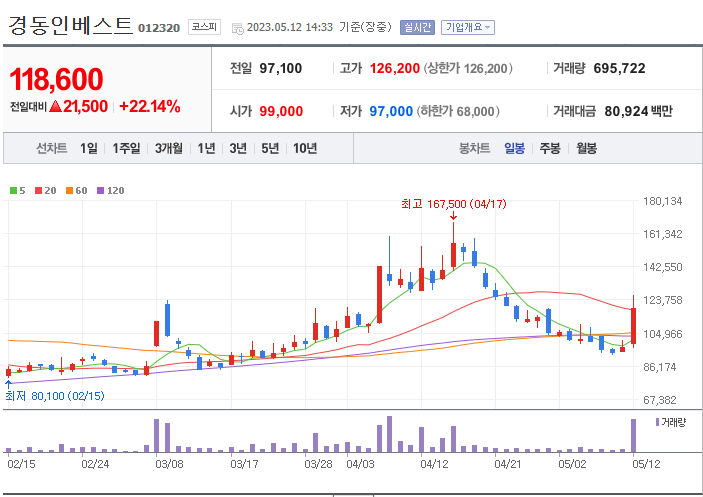Click the 05/12 red candlestick

pos(634,322)
